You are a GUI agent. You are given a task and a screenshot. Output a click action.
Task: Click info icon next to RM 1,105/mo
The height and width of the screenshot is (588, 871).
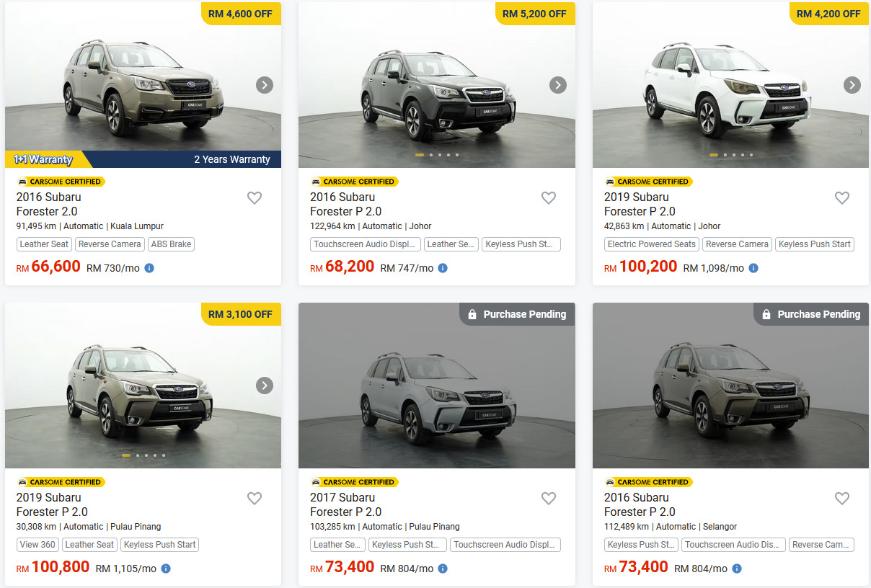(166, 569)
